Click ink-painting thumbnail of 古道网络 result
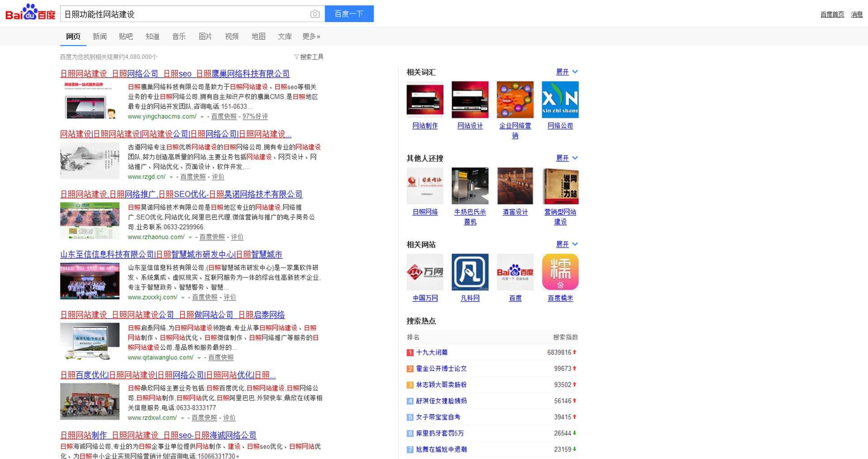The image size is (868, 459). pyautogui.click(x=90, y=160)
